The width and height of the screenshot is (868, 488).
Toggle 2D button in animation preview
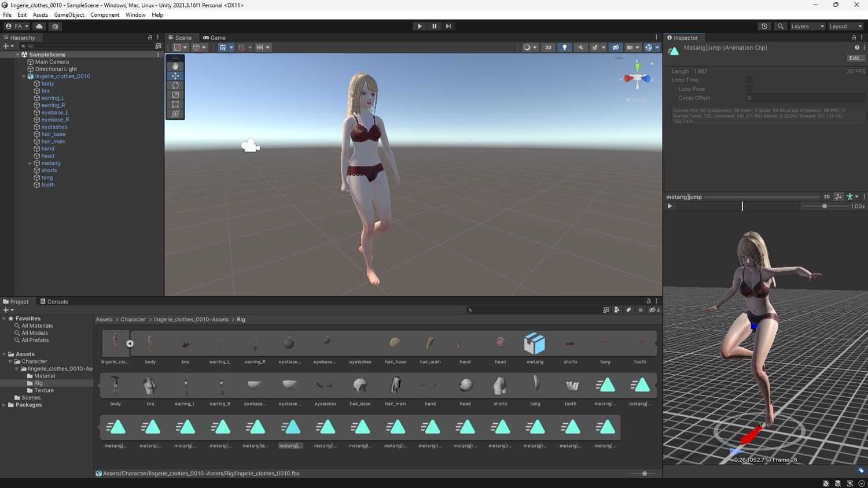827,197
